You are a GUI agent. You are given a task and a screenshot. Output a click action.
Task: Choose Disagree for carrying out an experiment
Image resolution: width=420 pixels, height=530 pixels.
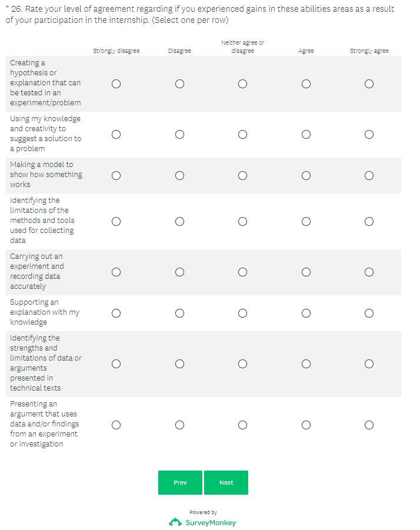point(179,272)
